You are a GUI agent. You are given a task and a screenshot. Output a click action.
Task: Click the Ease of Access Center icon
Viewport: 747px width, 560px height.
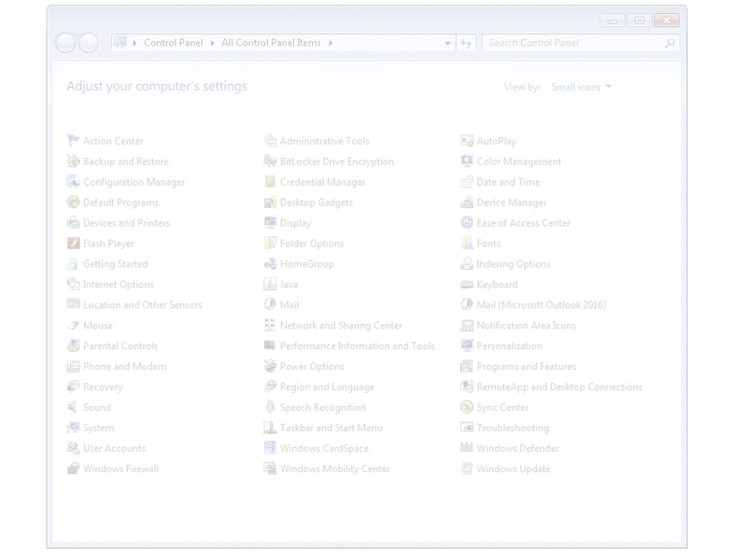(x=467, y=222)
